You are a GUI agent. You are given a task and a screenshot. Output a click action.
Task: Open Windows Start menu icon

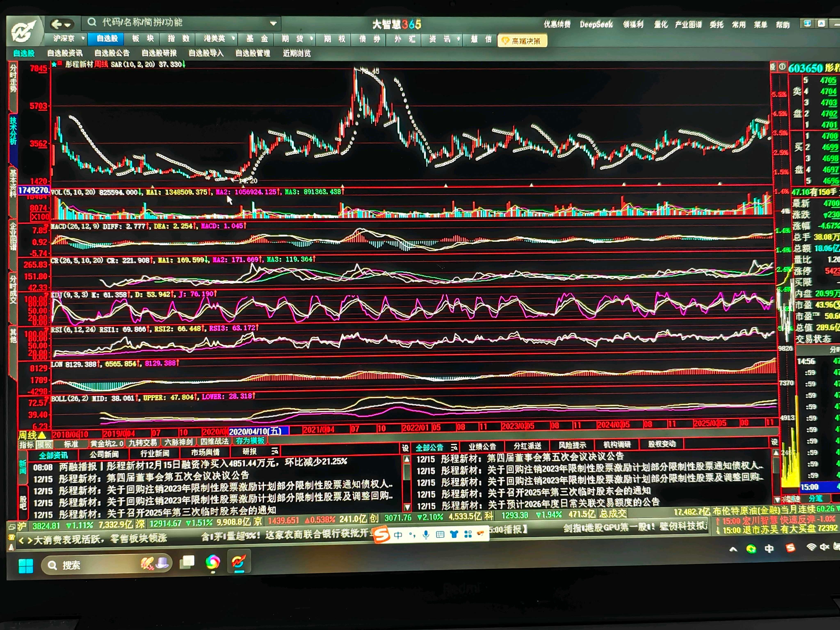tap(26, 566)
